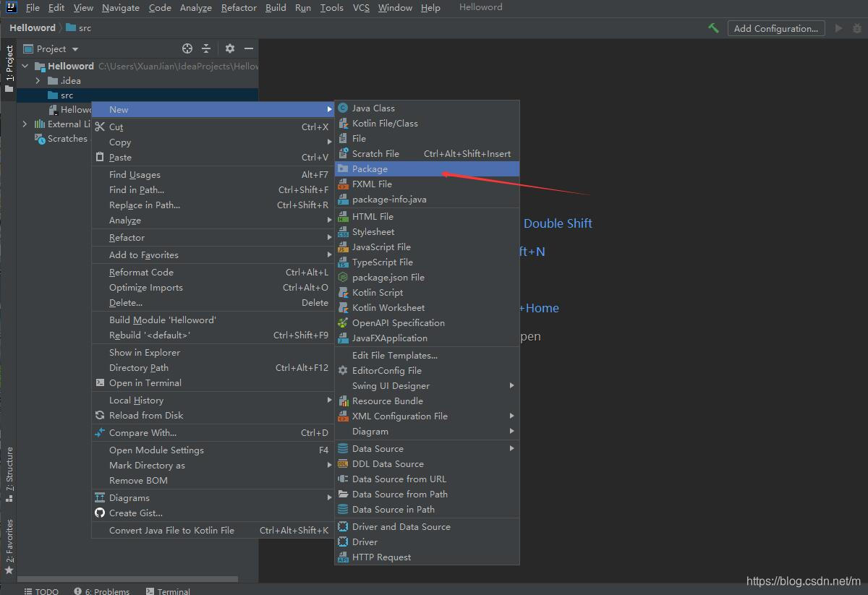868x595 pixels.
Task: Open the Mark Directory as submenu
Action: [x=213, y=466]
